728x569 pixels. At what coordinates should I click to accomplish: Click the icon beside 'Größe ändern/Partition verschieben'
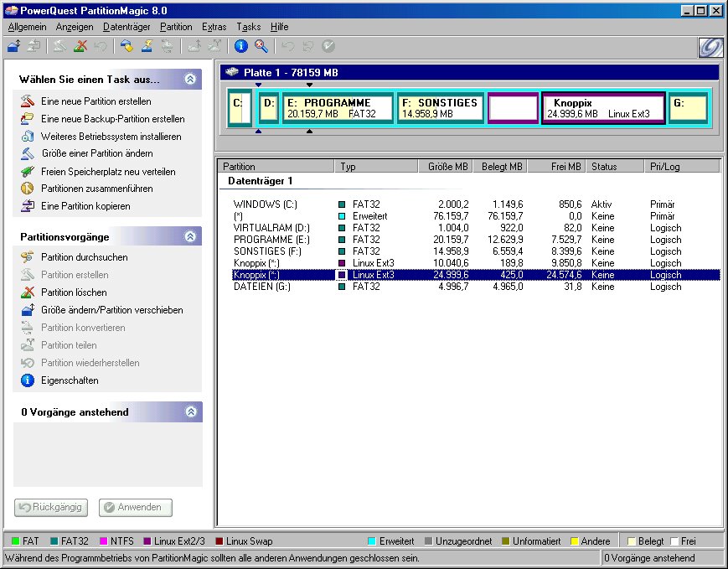tap(28, 310)
